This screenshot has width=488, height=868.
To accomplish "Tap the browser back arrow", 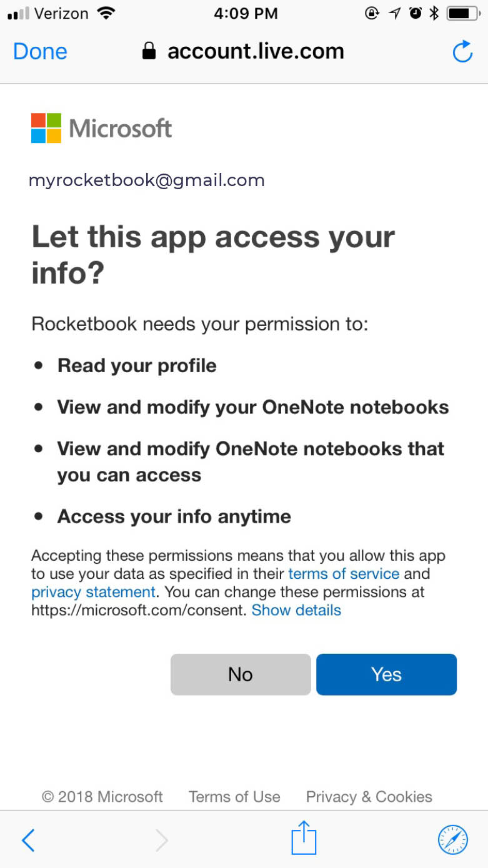I will pyautogui.click(x=28, y=840).
